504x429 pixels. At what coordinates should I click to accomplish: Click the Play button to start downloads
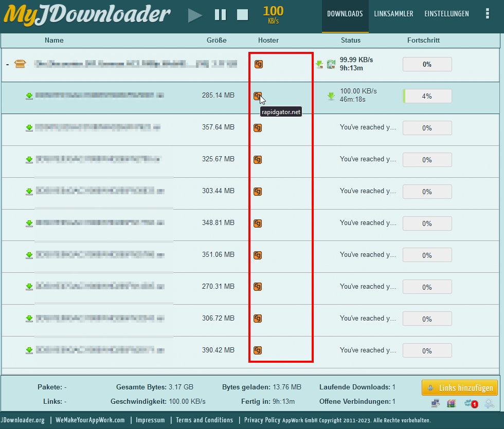(x=195, y=15)
